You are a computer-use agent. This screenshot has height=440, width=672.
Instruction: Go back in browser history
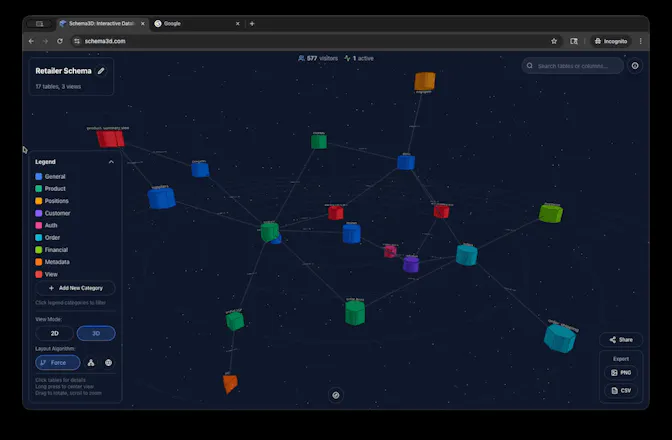click(31, 41)
